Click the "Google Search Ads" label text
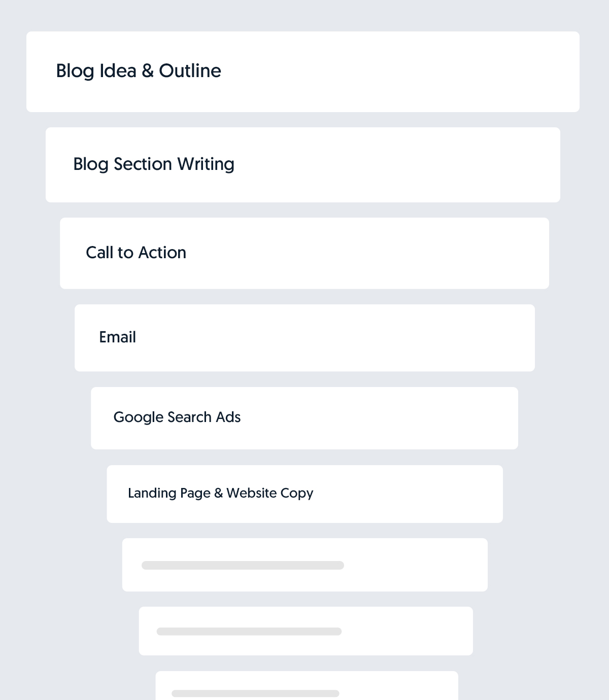 click(177, 417)
